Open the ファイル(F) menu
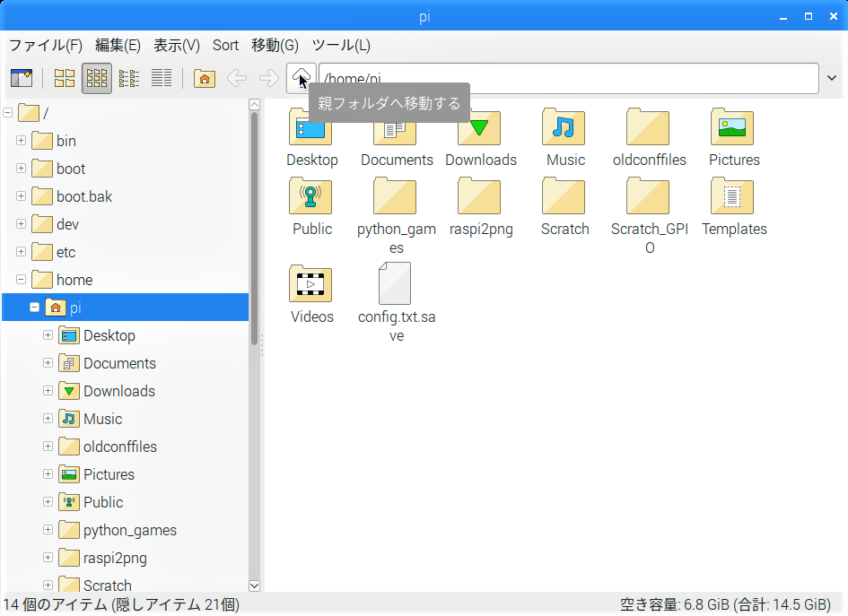Screen dimensions: 848x616 [x=46, y=46]
